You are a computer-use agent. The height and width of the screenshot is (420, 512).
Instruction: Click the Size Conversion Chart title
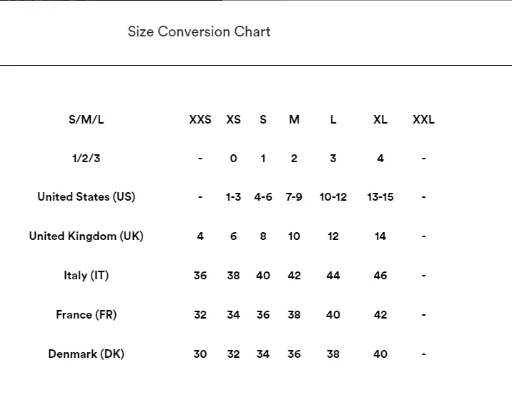[x=199, y=31]
